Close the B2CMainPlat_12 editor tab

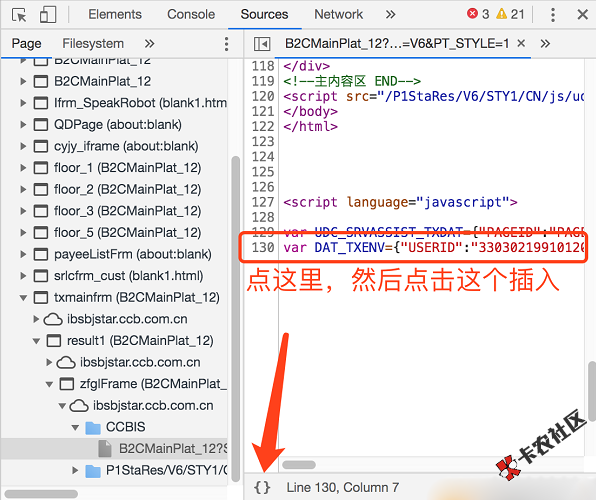tap(521, 43)
